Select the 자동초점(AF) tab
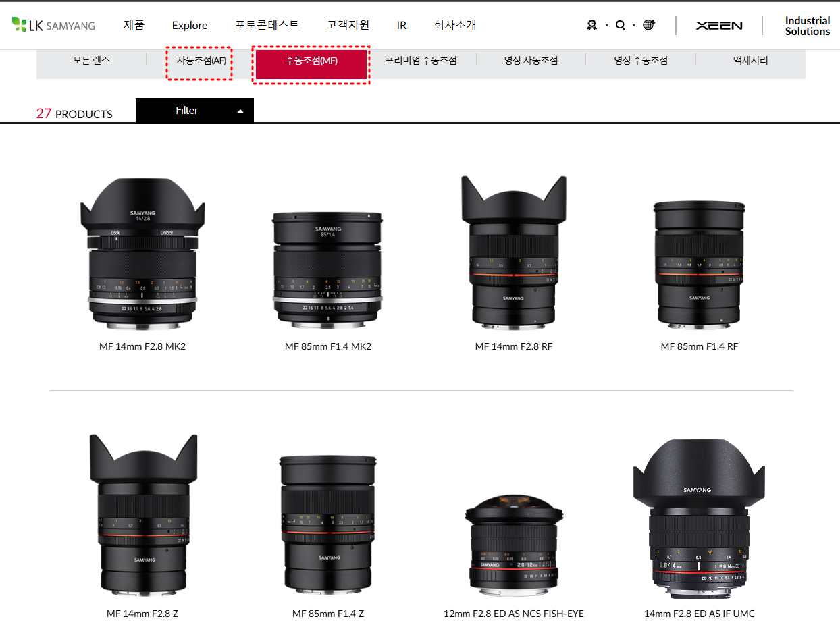Image resolution: width=840 pixels, height=627 pixels. [201, 61]
